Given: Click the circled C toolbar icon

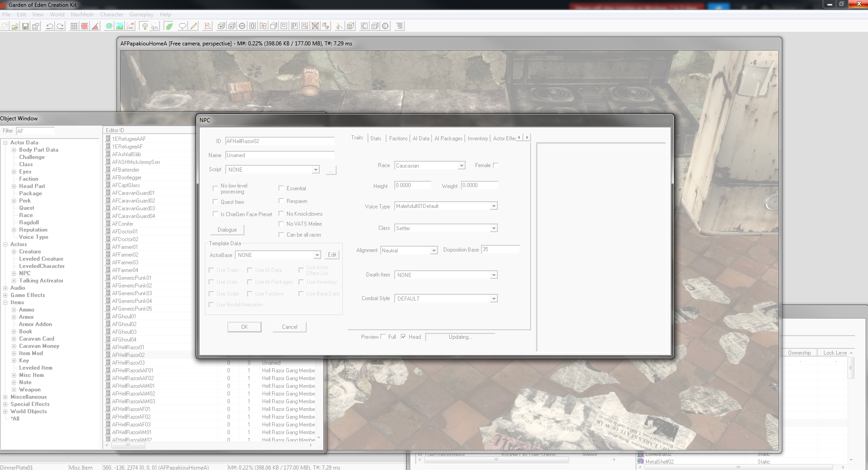Looking at the screenshot, I should click(x=385, y=26).
